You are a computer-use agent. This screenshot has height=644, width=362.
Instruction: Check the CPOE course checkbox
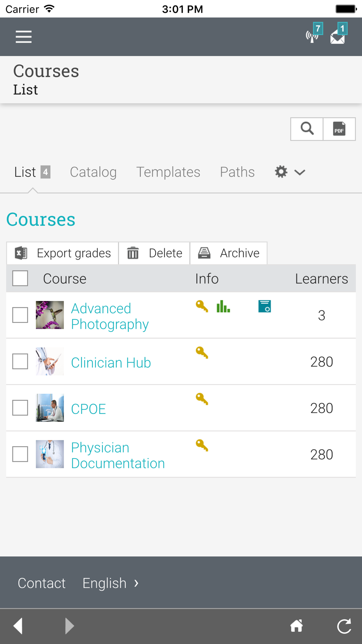(20, 408)
